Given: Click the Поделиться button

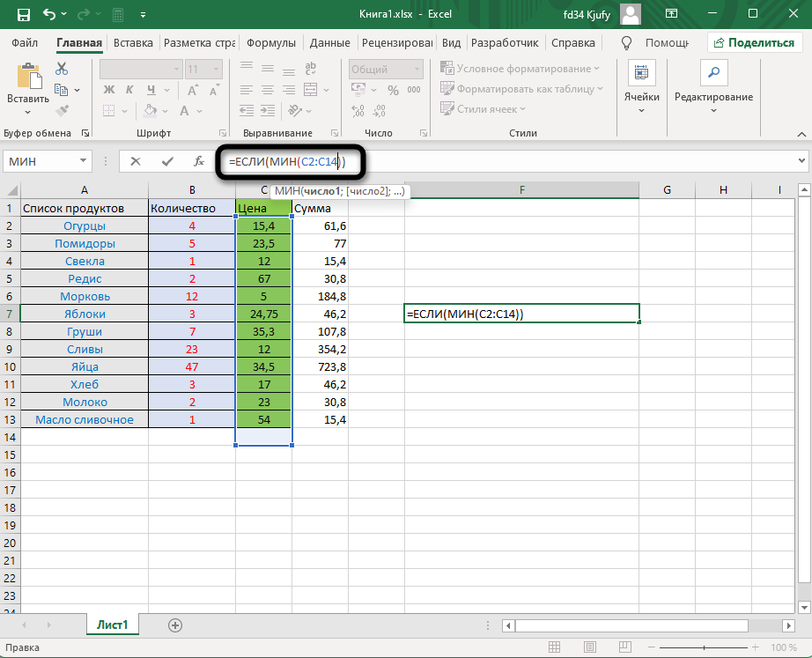Looking at the screenshot, I should point(754,43).
